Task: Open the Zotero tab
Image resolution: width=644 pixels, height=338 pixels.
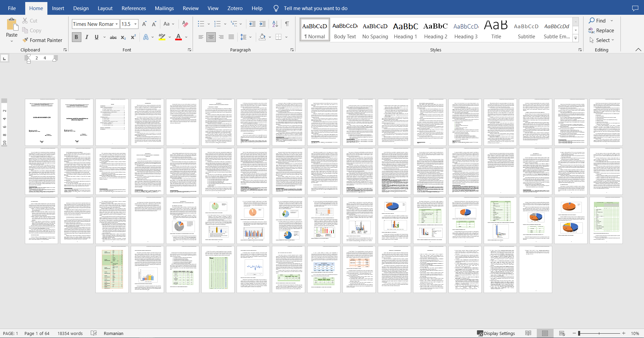Action: click(235, 8)
